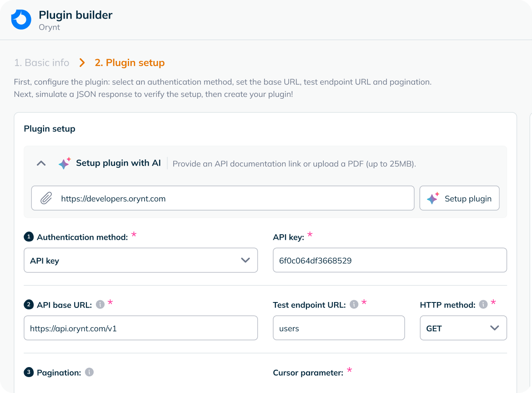Viewport: 532px width, 393px height.
Task: Click the orange breadcrumb arrow icon
Action: click(82, 63)
